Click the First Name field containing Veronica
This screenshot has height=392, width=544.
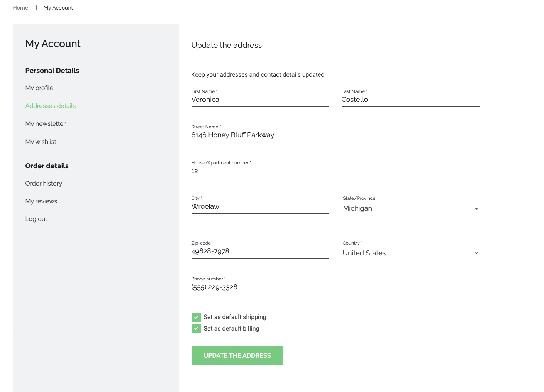[260, 100]
